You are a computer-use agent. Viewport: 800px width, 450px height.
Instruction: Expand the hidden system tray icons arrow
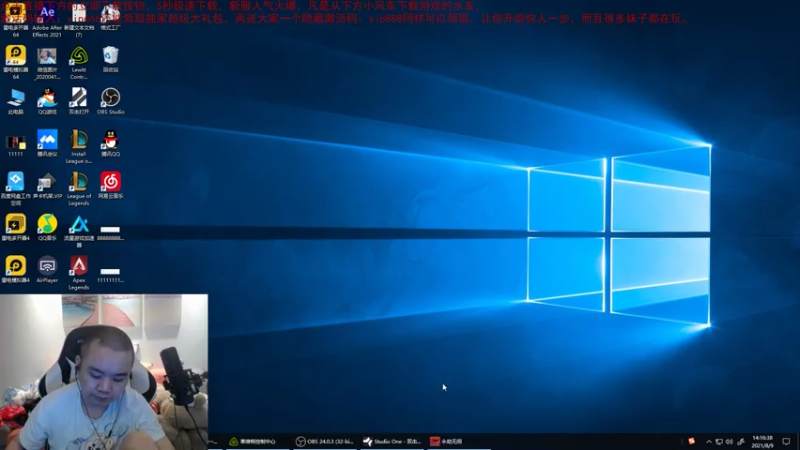tap(709, 442)
